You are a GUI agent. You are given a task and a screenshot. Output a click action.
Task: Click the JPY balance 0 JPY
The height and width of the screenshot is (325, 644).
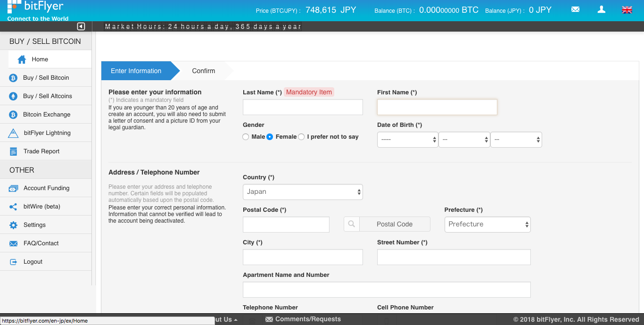(540, 10)
